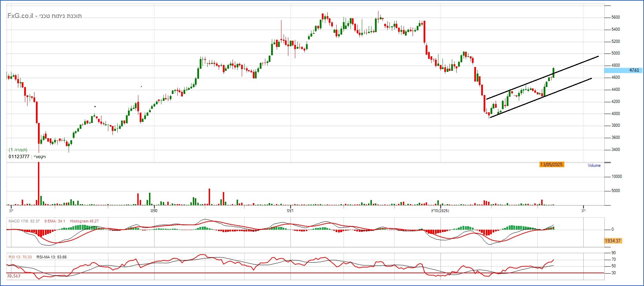Screen dimensions: 644x286
Task: Click the ספט month axis label
Action: click(x=154, y=211)
